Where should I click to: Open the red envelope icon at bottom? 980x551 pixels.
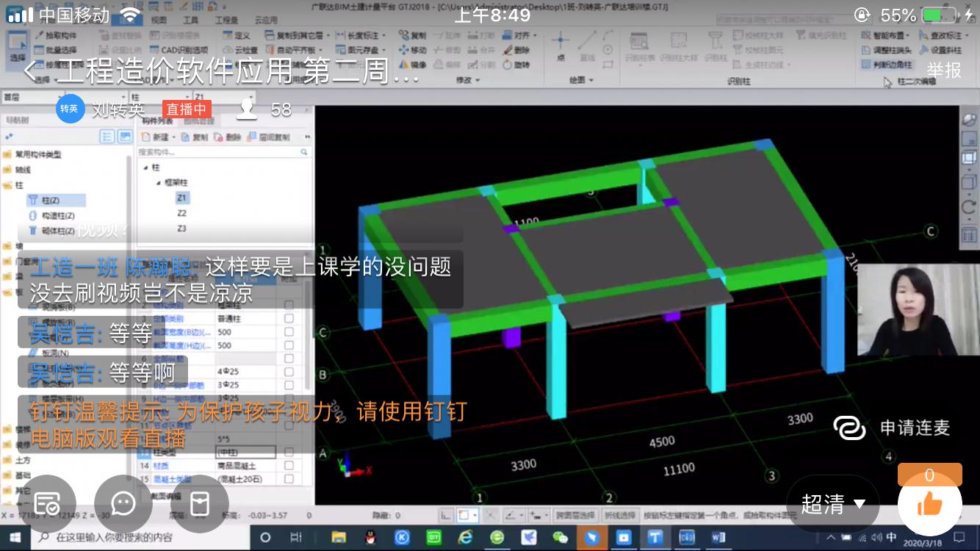(x=199, y=503)
